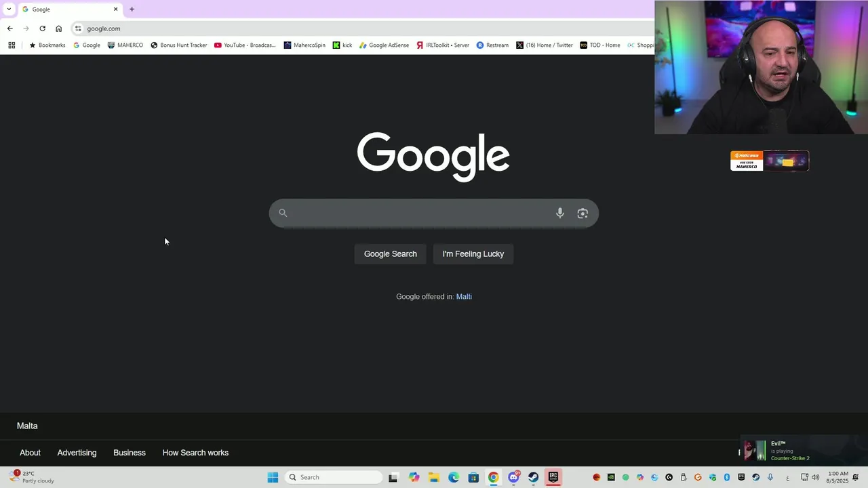
Task: Open the MahercoSpin bookmark
Action: (304, 45)
